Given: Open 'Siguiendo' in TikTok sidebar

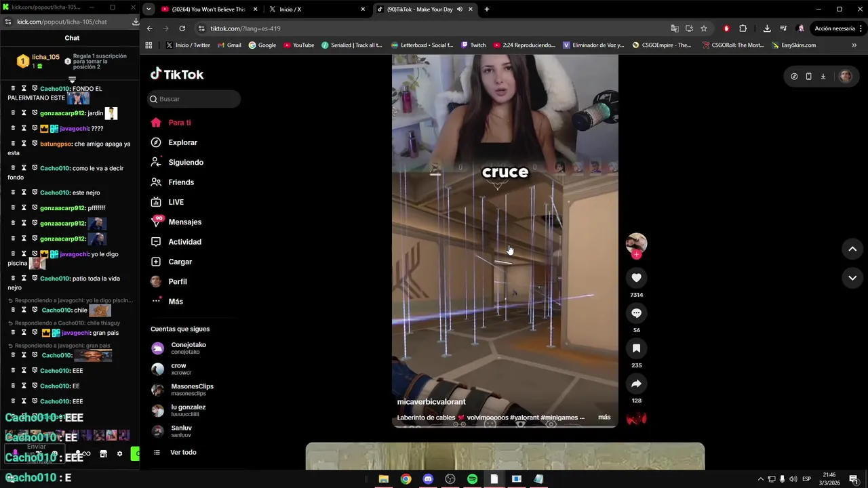Looking at the screenshot, I should click(186, 162).
